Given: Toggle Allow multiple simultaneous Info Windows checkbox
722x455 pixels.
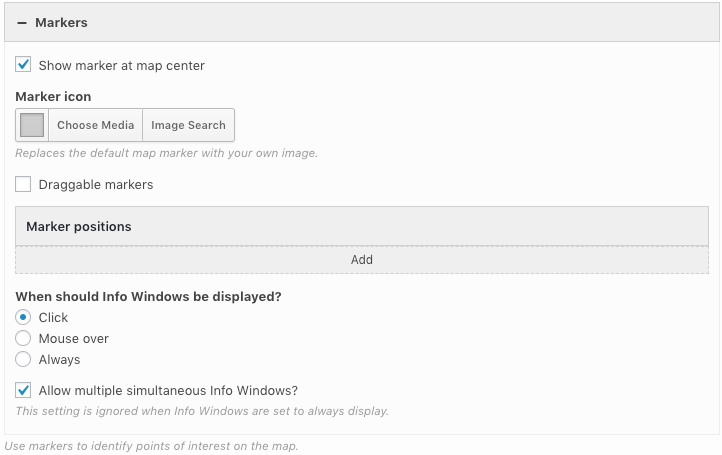Looking at the screenshot, I should pos(23,390).
